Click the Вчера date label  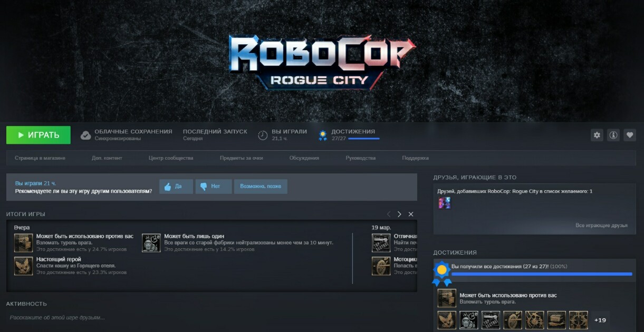tap(22, 228)
